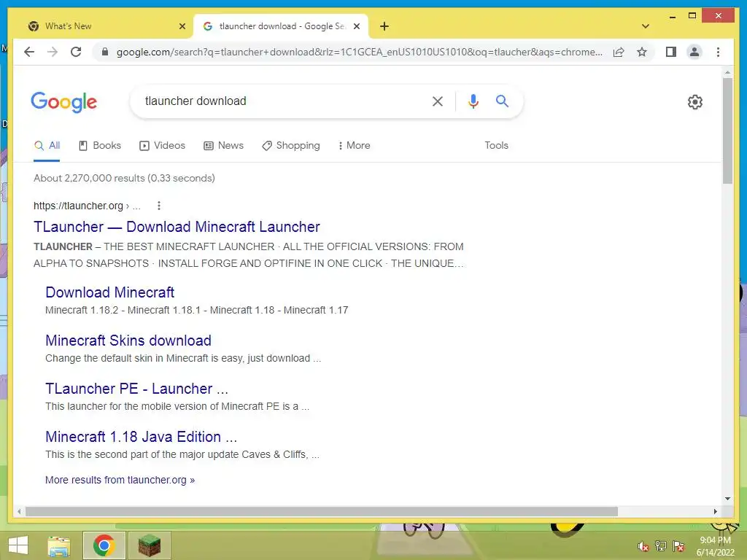Screen dimensions: 747x560
Task: Open the Chrome side panel
Action: tap(671, 52)
